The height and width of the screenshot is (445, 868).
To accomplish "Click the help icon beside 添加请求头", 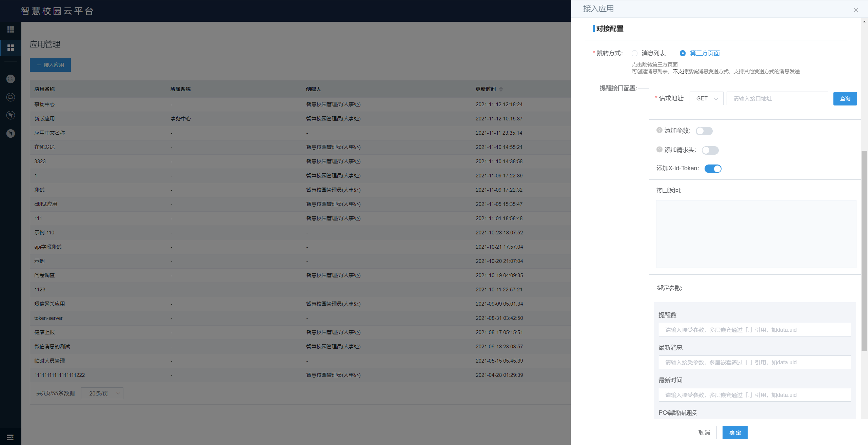I will point(659,150).
